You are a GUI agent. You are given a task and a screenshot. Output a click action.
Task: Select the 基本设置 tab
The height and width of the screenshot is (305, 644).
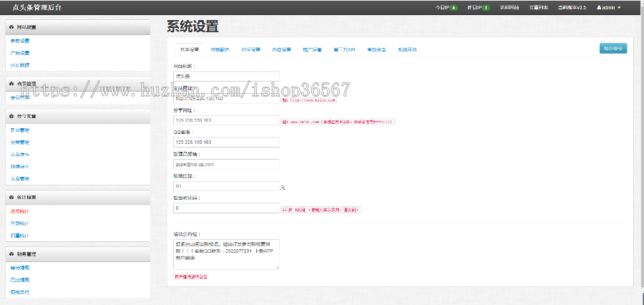coord(190,49)
